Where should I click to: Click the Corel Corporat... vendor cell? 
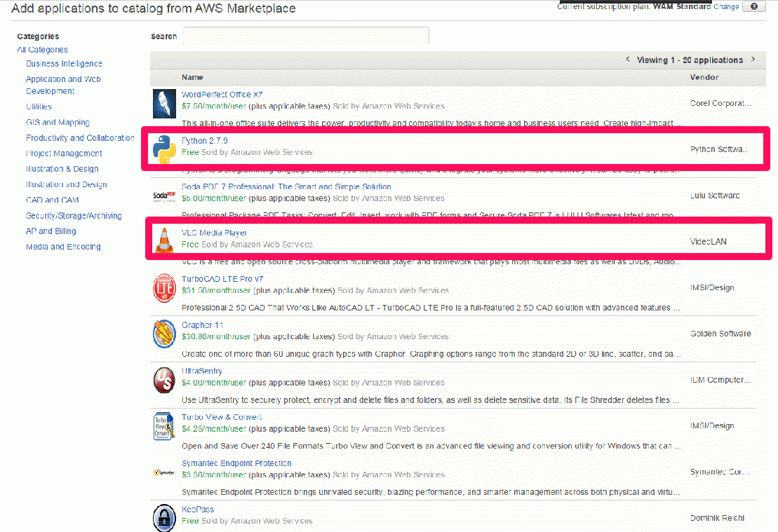click(x=720, y=103)
